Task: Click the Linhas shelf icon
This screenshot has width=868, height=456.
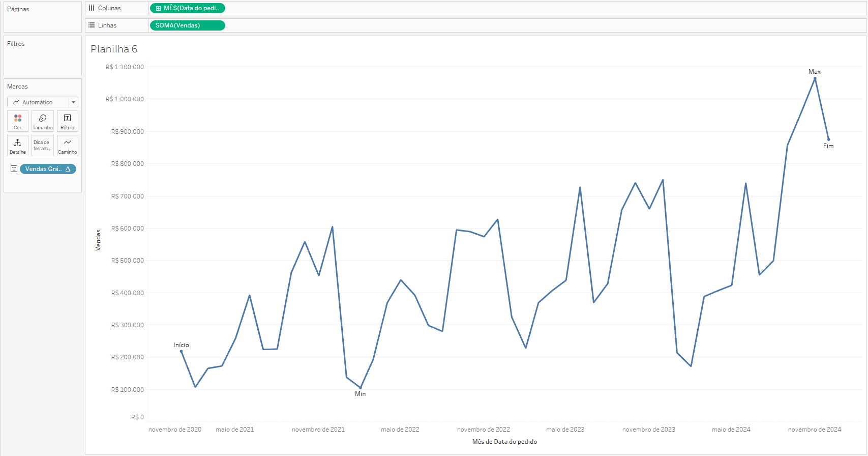Action: pos(92,25)
